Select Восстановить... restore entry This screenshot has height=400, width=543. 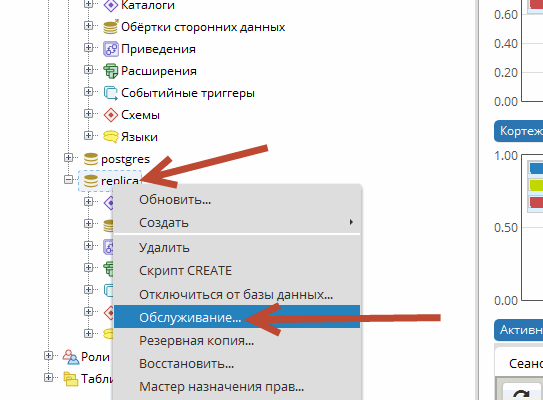(x=237, y=364)
